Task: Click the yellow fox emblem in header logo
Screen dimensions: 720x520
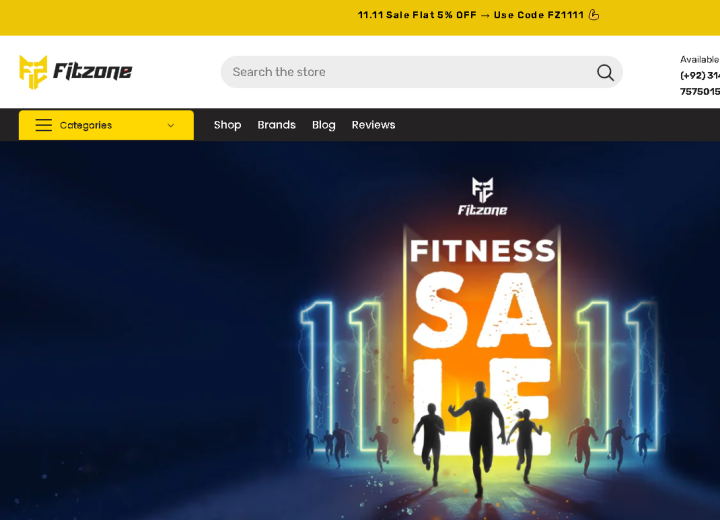Action: 33,72
